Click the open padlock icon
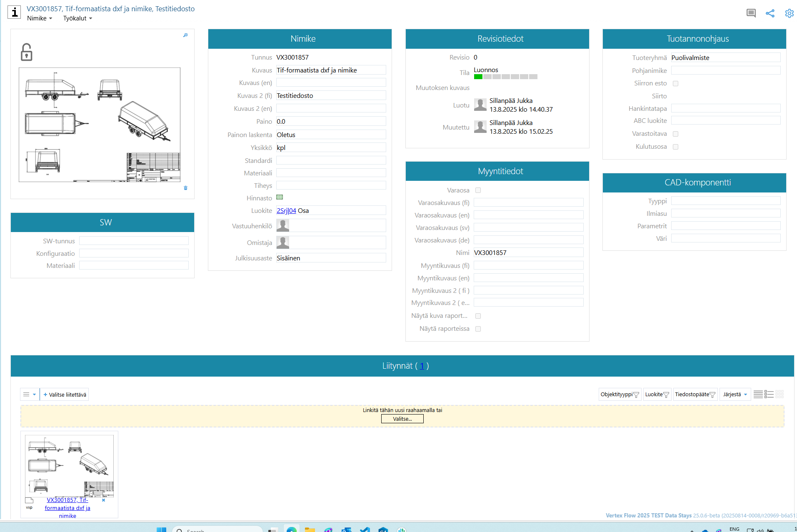Viewport: 797px width, 532px height. [x=26, y=52]
